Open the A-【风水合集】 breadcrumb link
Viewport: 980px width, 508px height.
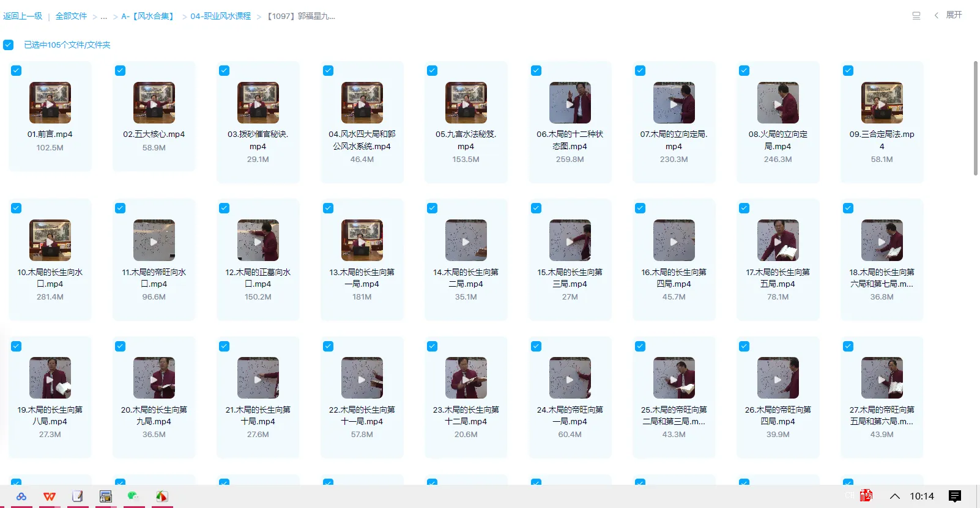149,16
